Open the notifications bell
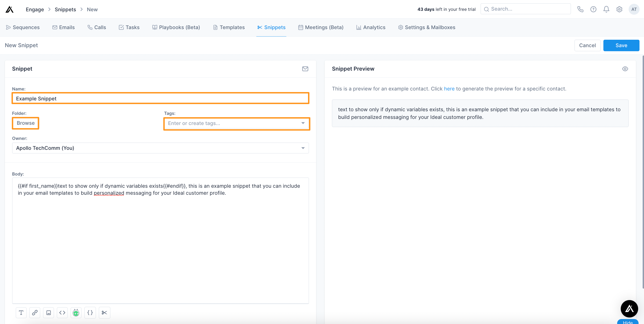Viewport: 644px width, 324px height. [x=606, y=9]
